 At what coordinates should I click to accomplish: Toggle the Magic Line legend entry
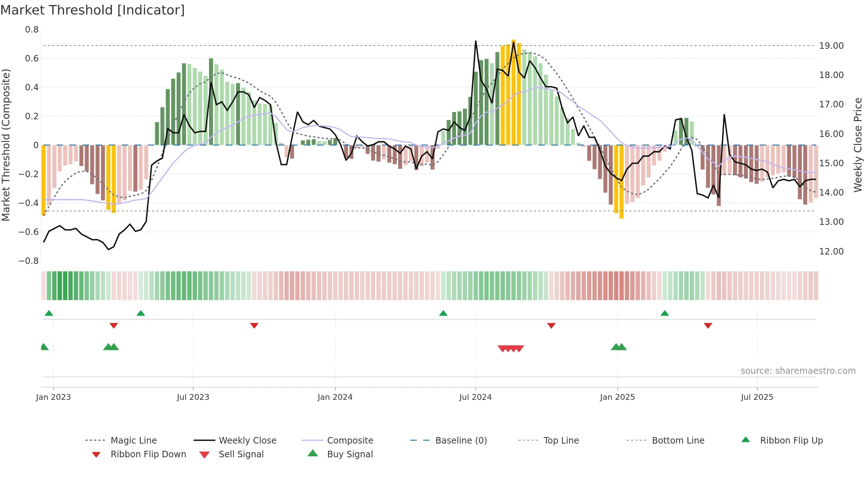click(121, 440)
